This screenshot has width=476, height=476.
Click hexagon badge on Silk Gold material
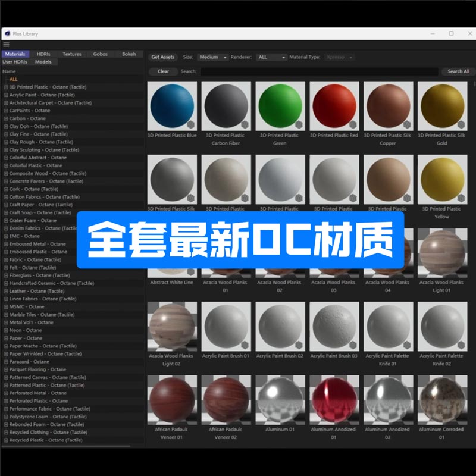coord(461,124)
